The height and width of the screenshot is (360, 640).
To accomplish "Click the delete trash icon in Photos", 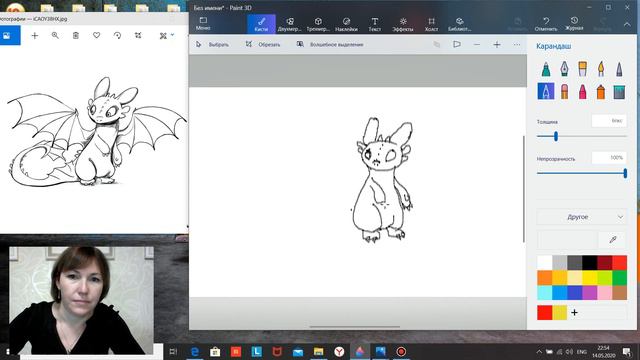I will (x=76, y=36).
